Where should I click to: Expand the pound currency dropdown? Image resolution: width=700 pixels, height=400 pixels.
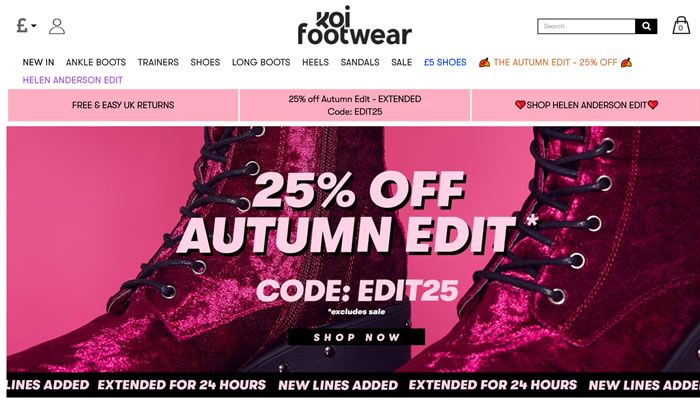[x=26, y=25]
